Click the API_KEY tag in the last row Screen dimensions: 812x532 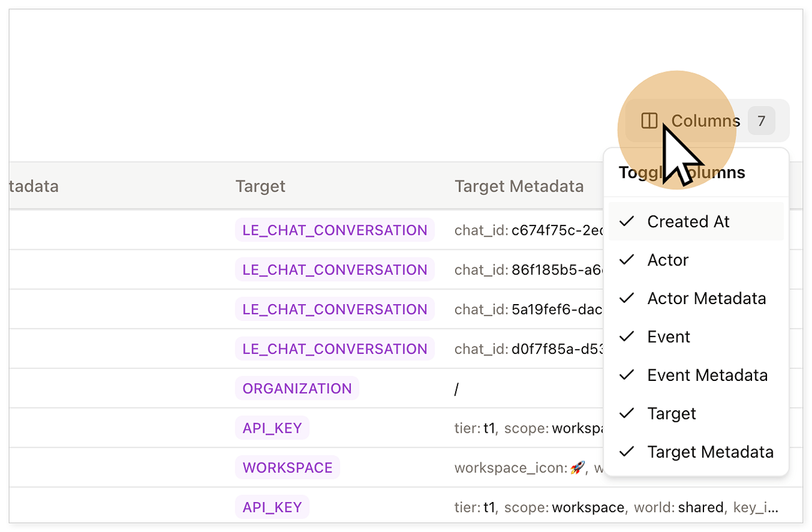pyautogui.click(x=272, y=507)
